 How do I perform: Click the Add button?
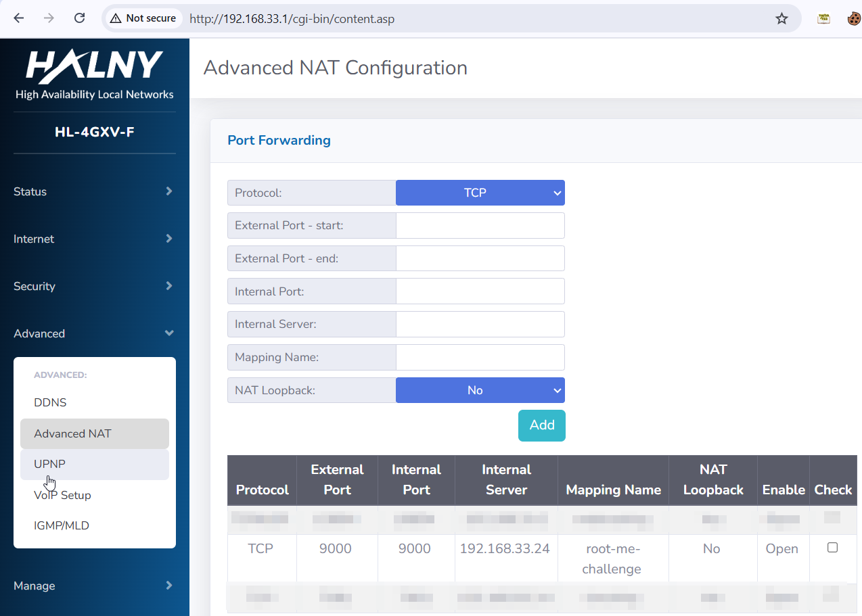click(541, 425)
